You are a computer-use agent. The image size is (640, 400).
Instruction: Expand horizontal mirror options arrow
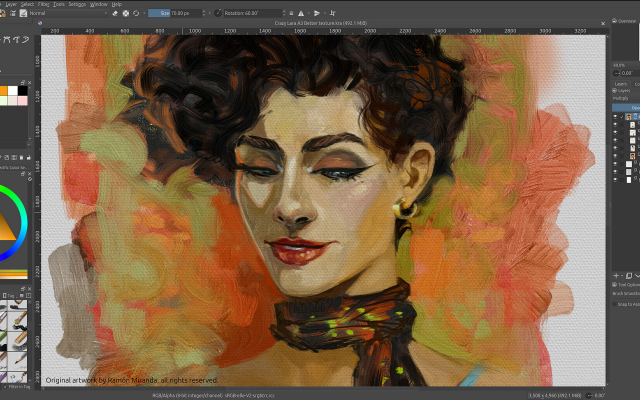[308, 13]
